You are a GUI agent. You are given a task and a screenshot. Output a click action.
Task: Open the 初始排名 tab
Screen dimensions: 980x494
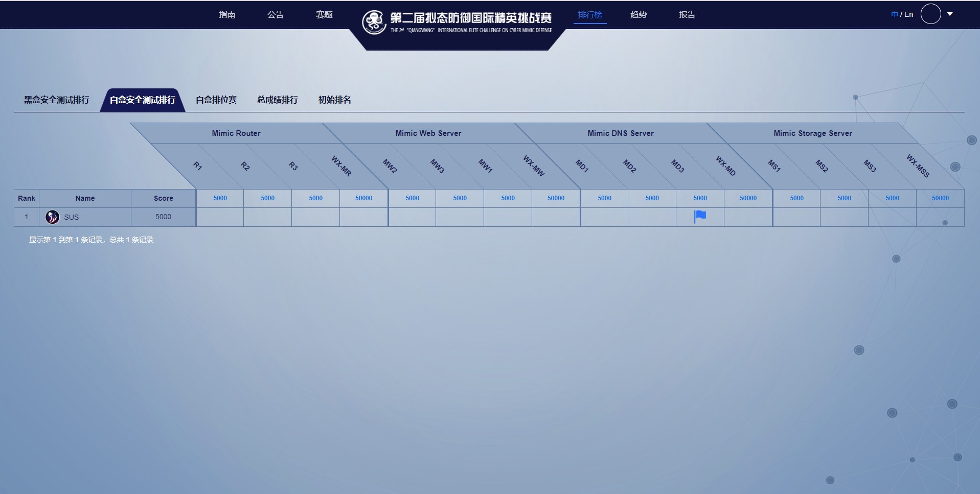[x=335, y=100]
